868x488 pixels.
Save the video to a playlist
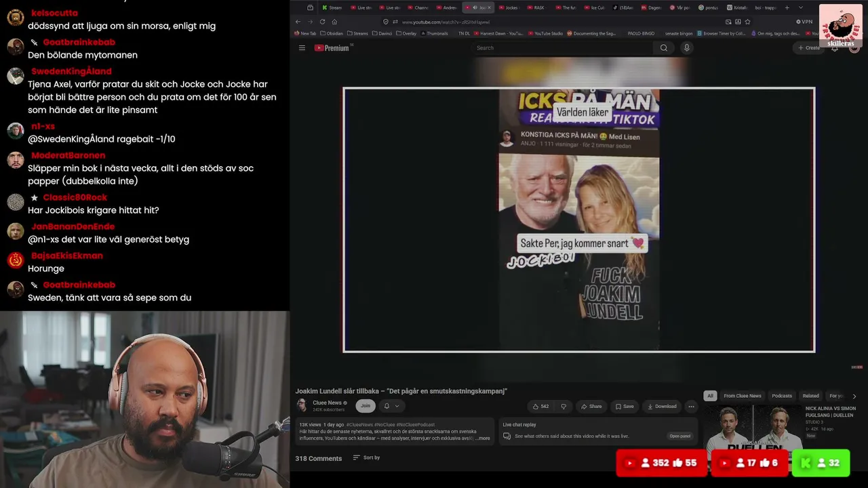(x=625, y=407)
